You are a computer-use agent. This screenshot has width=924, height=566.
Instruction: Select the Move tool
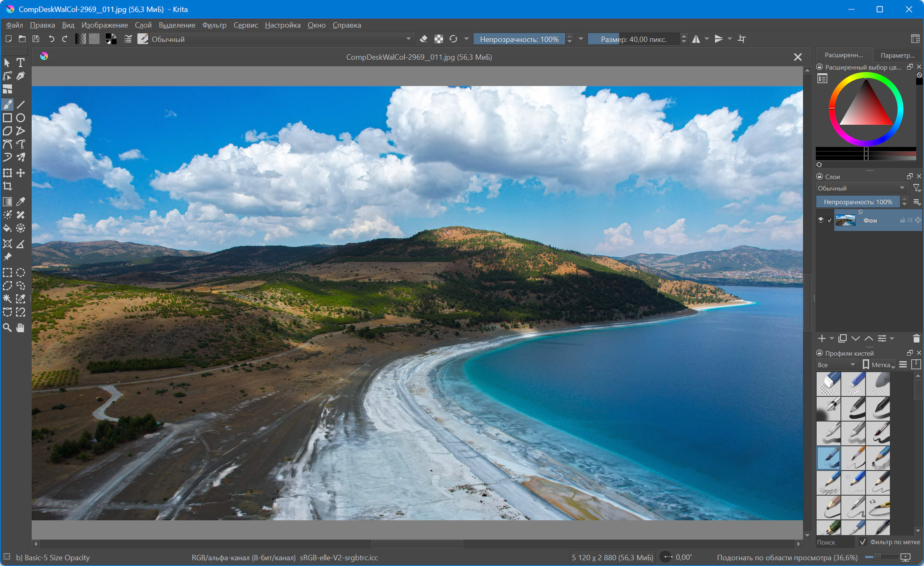21,173
